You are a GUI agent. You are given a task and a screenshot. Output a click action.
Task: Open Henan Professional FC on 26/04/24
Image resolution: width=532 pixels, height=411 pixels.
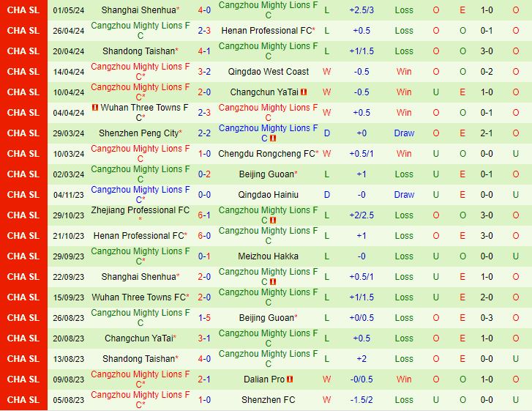click(268, 31)
